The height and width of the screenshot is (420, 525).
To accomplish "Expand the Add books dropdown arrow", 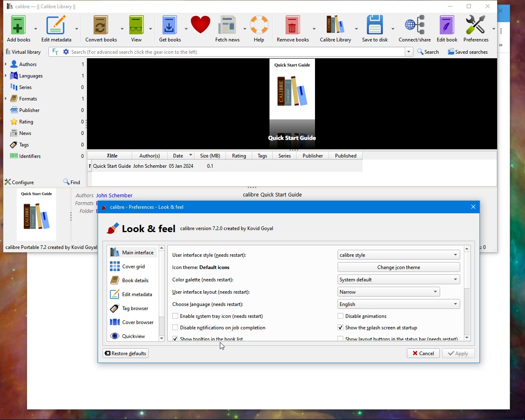I will [36, 29].
